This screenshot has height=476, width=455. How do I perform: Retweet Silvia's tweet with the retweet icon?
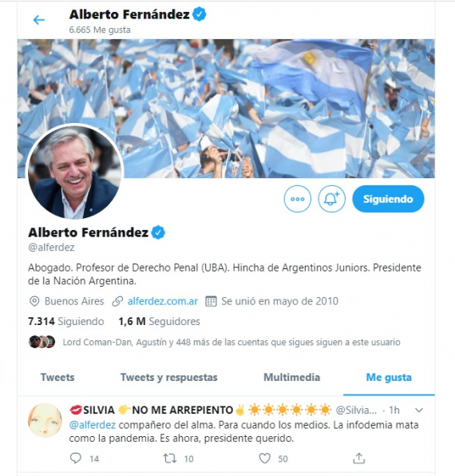tap(170, 458)
